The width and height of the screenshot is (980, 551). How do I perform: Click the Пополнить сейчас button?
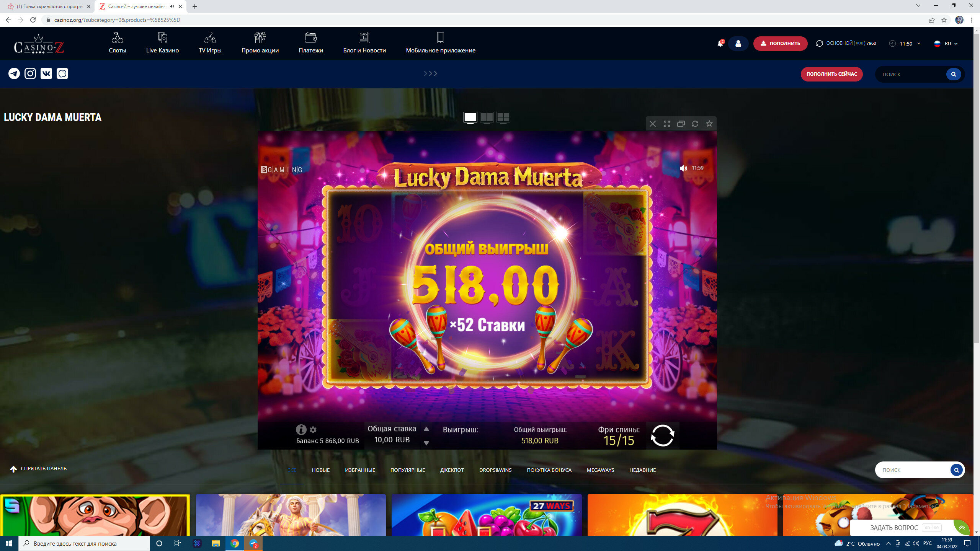pos(831,74)
